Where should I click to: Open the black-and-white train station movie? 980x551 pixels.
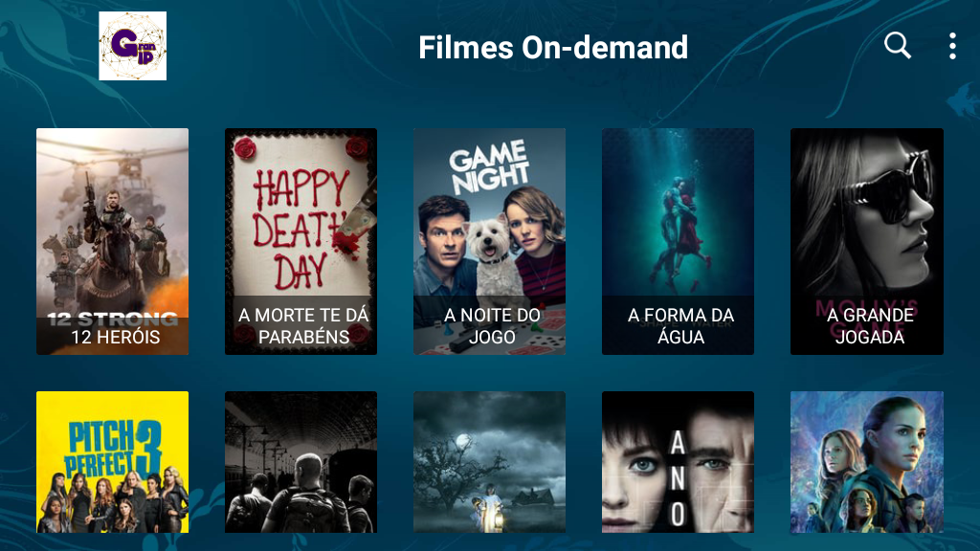pyautogui.click(x=301, y=462)
